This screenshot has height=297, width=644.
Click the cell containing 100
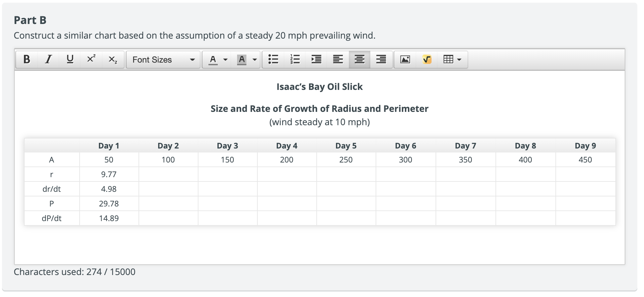pos(168,160)
